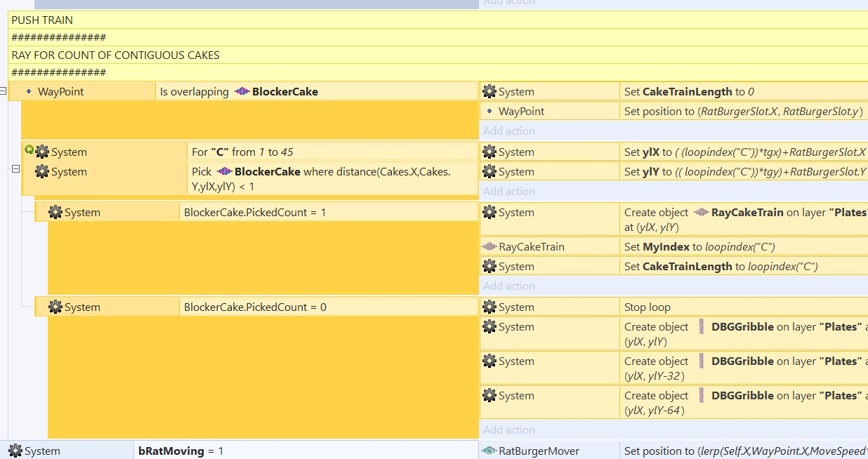Click the BlockerCake icon in the Pick condition
The width and height of the screenshot is (868, 459).
click(224, 171)
